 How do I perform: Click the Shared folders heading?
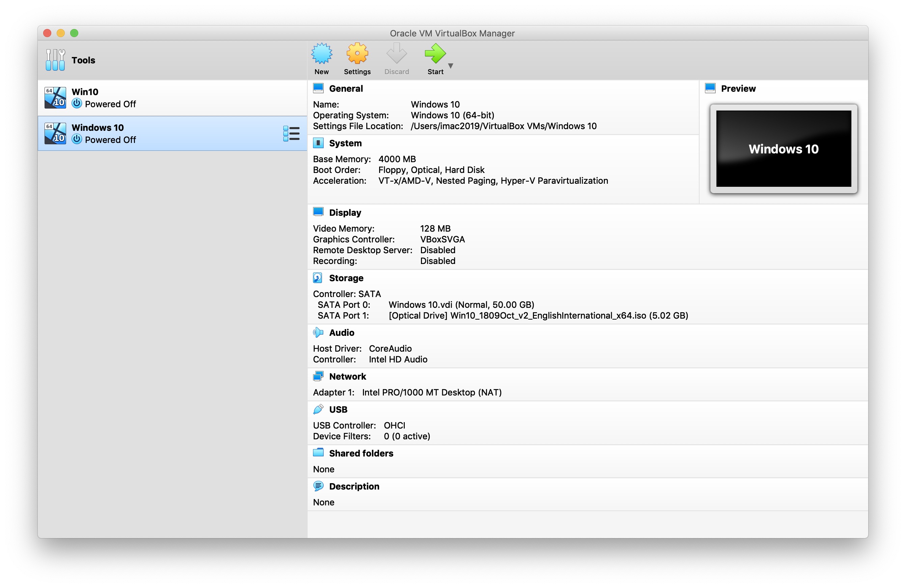click(x=361, y=453)
